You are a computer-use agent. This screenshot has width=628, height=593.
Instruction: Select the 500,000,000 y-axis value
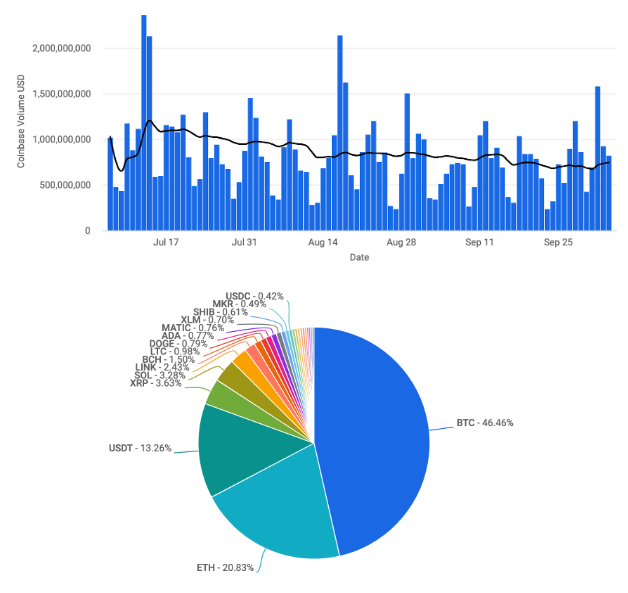[x=65, y=185]
